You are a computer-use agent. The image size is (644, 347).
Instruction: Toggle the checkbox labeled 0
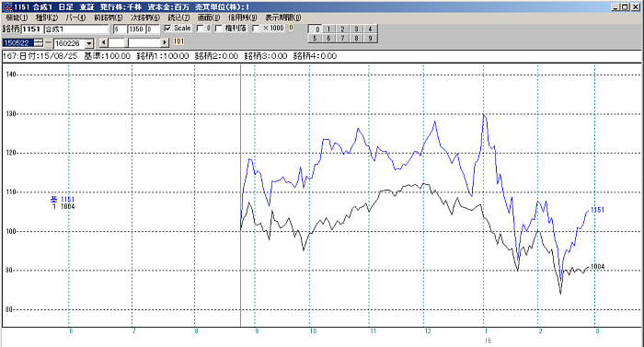(201, 29)
